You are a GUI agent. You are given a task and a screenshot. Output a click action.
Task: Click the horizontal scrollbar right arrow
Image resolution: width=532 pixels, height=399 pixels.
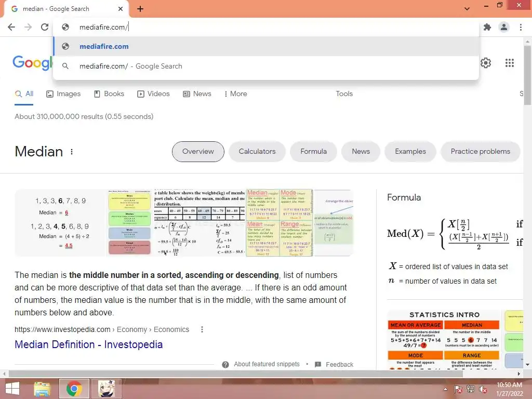(519, 374)
